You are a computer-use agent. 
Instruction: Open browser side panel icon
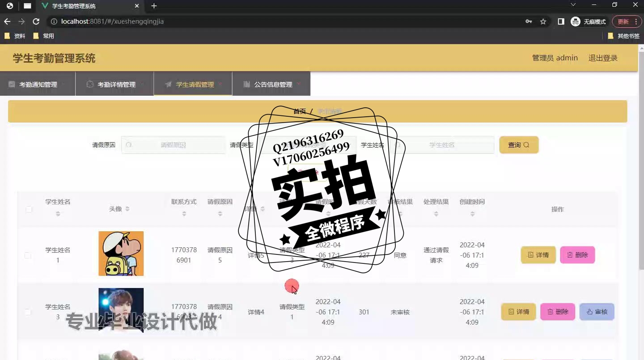tap(561, 21)
